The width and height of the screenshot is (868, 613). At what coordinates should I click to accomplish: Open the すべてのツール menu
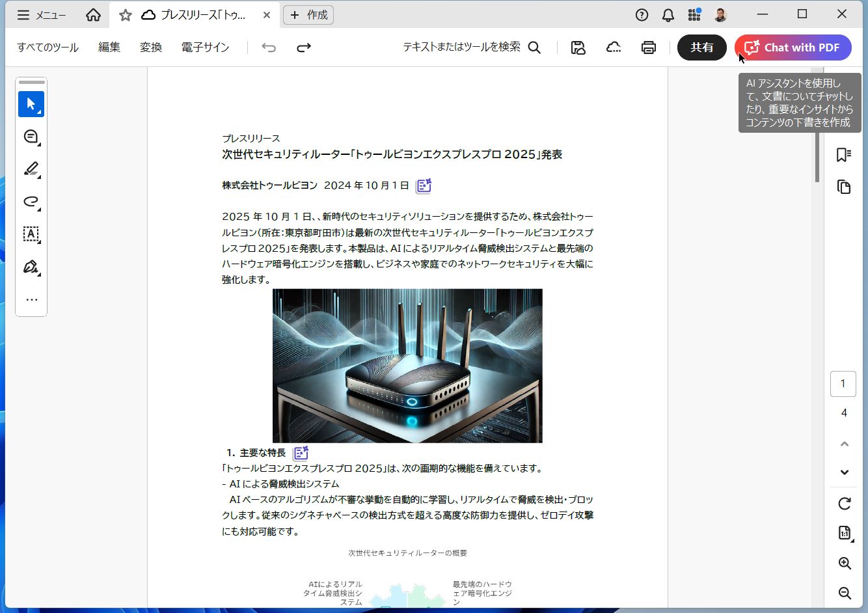click(x=47, y=48)
